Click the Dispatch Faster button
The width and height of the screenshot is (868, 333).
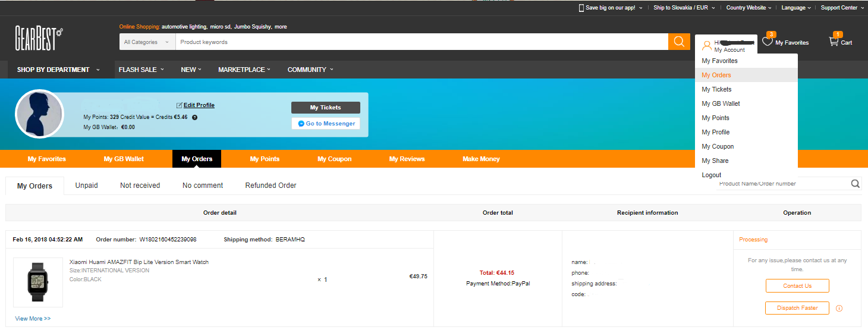(797, 308)
